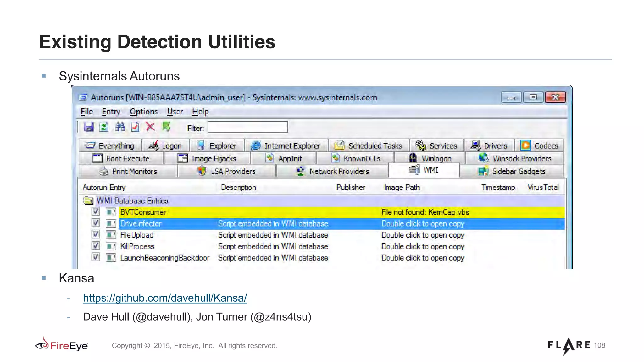Uncheck the FileUpload checkbox
This screenshot has width=644, height=362.
click(96, 234)
